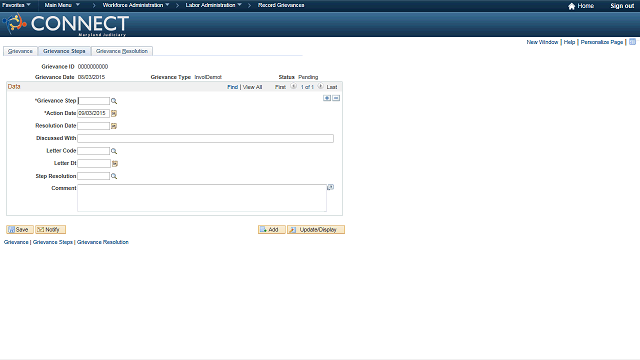
Task: Open the Personalize Page link
Action: pos(602,42)
